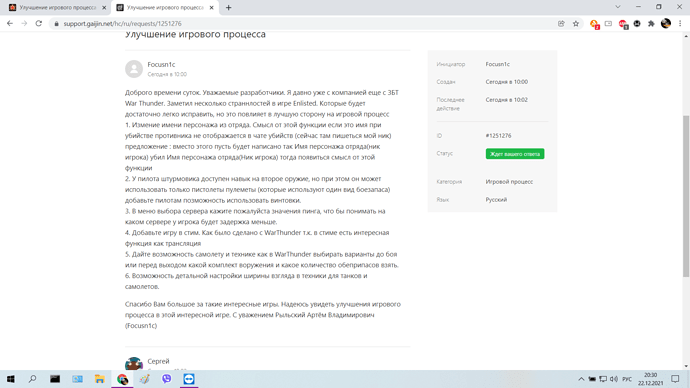Click the vertical page scrollbar thumb

tap(686, 196)
